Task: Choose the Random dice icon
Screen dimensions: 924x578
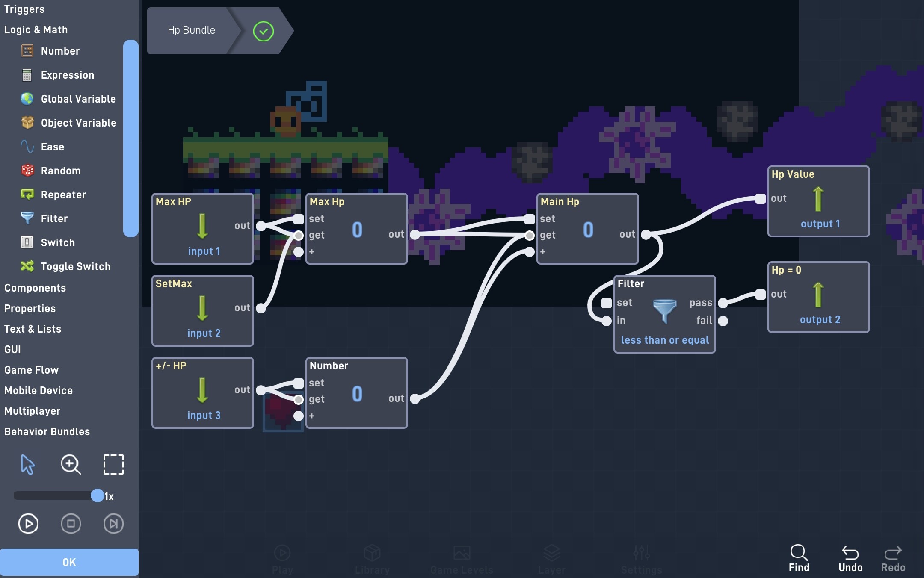Action: (x=27, y=171)
